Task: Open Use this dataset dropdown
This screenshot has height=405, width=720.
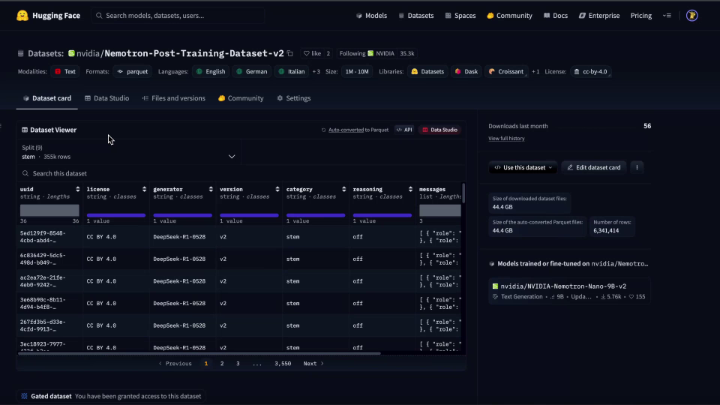Action: pos(523,168)
